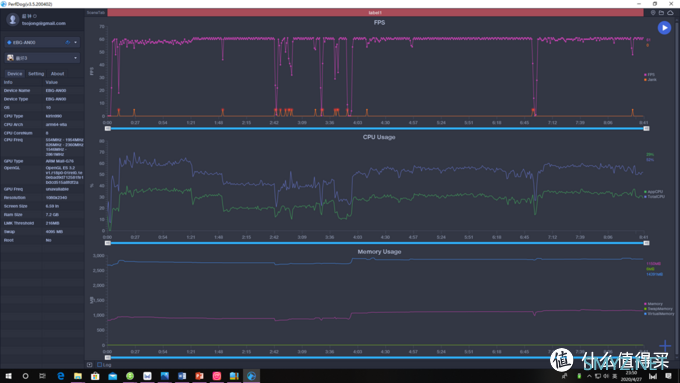This screenshot has width=680, height=383.
Task: Focus the PerfDog icon in the taskbar
Action: pyautogui.click(x=251, y=376)
